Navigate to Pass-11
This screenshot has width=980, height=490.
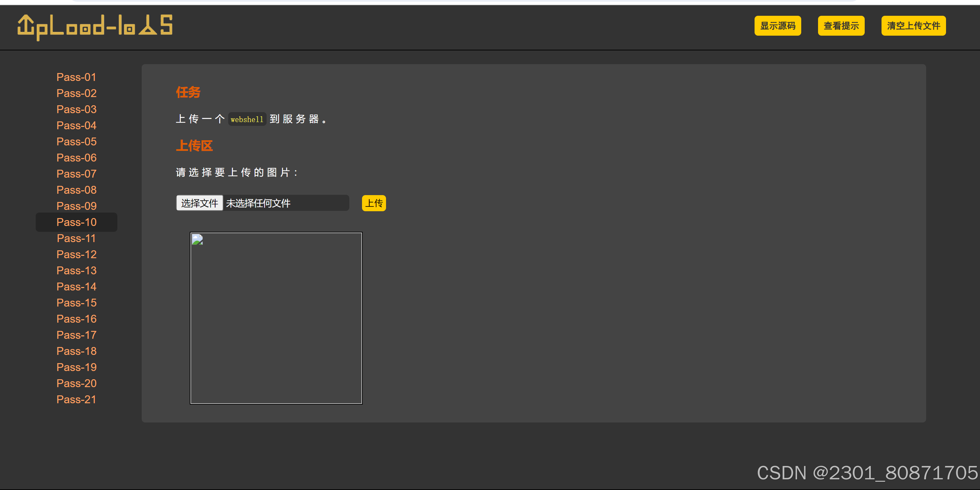(x=76, y=238)
